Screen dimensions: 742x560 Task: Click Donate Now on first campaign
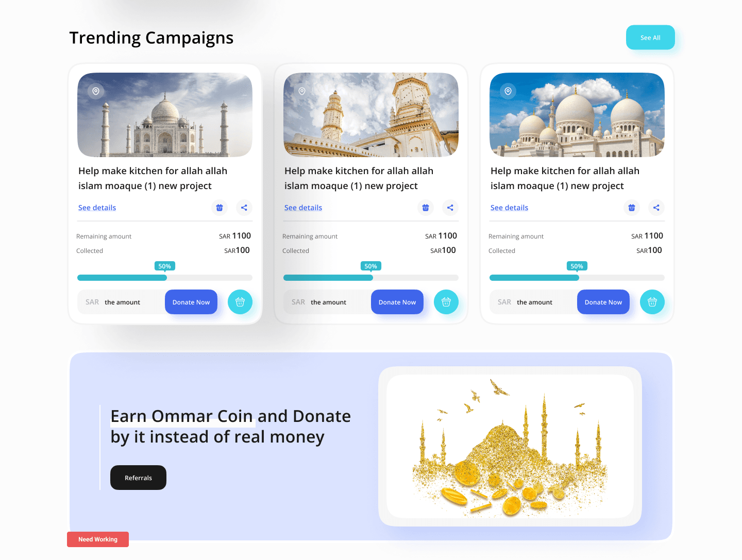tap(191, 302)
